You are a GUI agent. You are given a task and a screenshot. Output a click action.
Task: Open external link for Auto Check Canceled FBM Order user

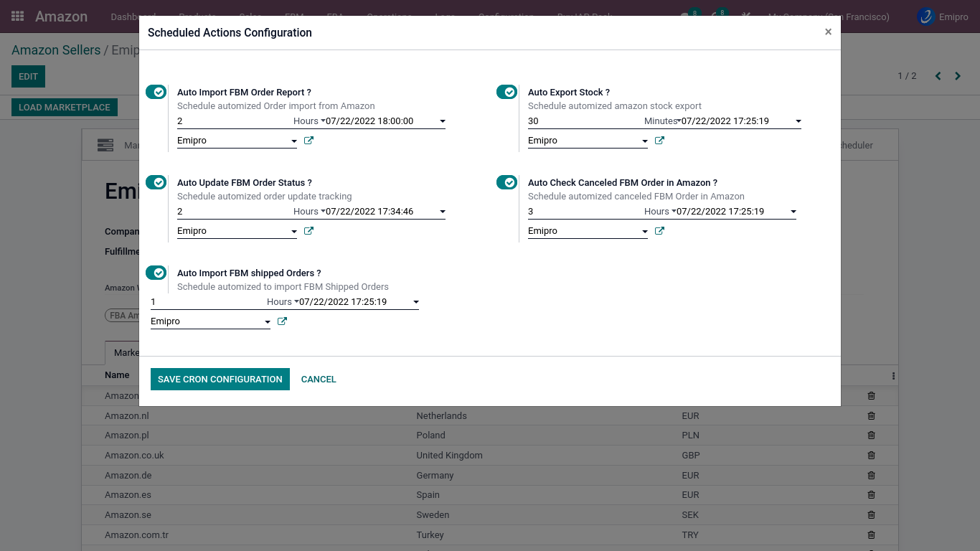(659, 231)
